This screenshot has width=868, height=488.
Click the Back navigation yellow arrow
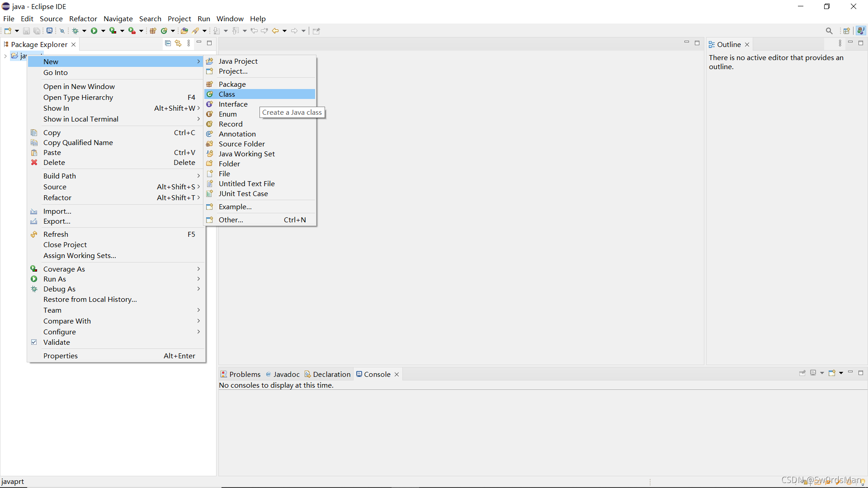pos(275,31)
